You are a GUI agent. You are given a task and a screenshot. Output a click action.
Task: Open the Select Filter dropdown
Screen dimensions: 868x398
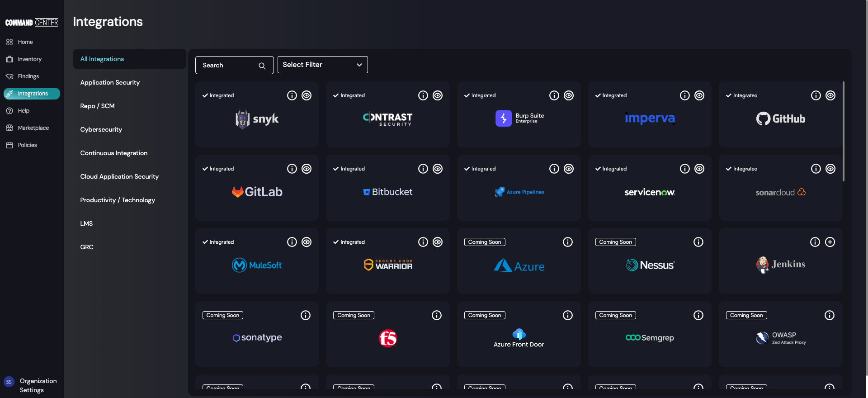(x=322, y=65)
